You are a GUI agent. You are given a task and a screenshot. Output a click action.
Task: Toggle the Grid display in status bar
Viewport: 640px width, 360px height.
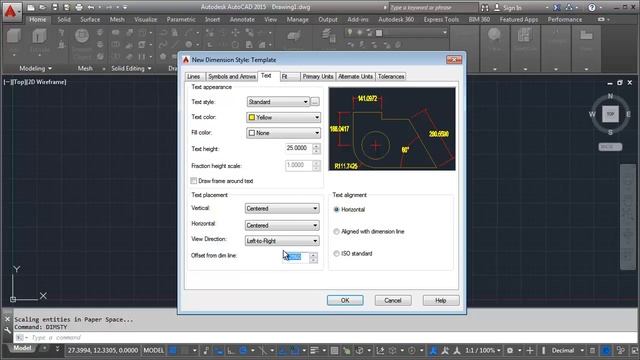[172, 350]
